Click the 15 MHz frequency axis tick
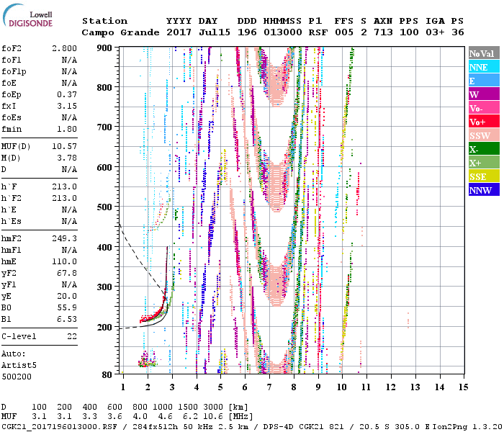 pos(463,387)
